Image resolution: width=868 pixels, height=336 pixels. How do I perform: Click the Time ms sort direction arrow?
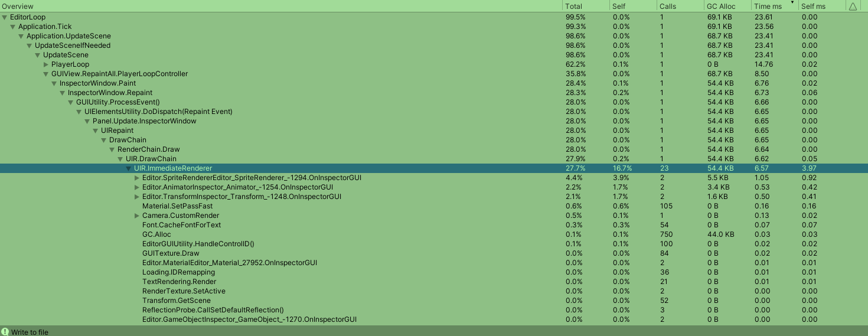(x=792, y=3)
